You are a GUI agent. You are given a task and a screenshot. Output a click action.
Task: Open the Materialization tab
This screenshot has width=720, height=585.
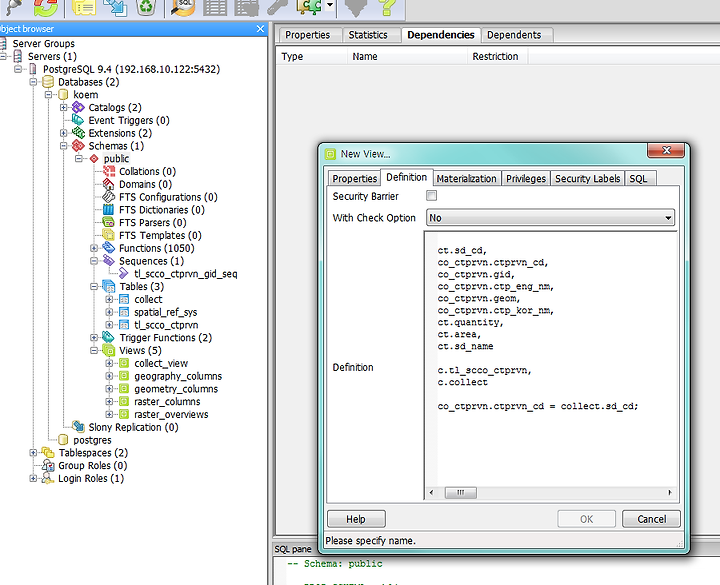coord(467,179)
